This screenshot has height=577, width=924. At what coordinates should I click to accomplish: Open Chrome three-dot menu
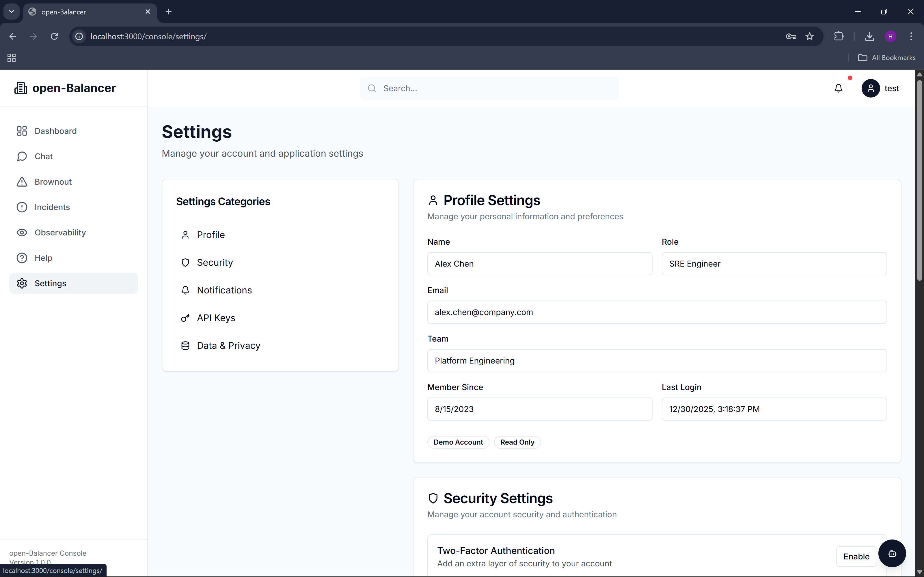click(911, 36)
